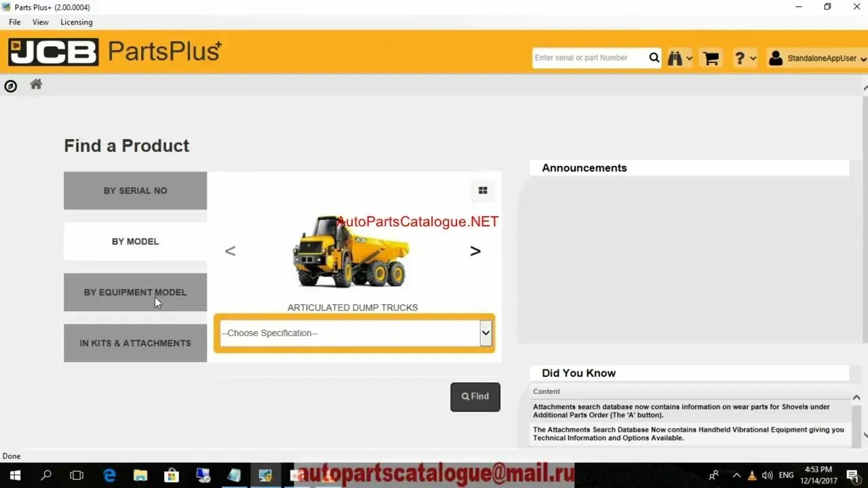Open the shopping cart
The width and height of the screenshot is (868, 488).
711,58
